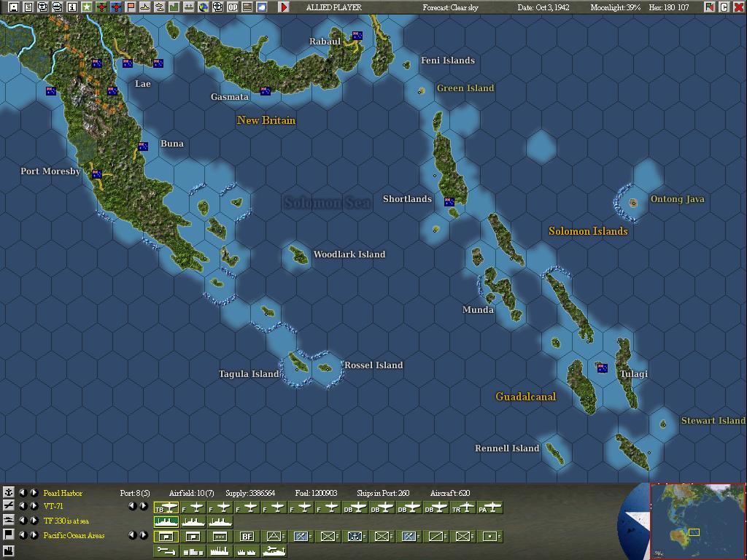Click the VT-71 unit name
Screen dimensions: 747x560
point(53,506)
